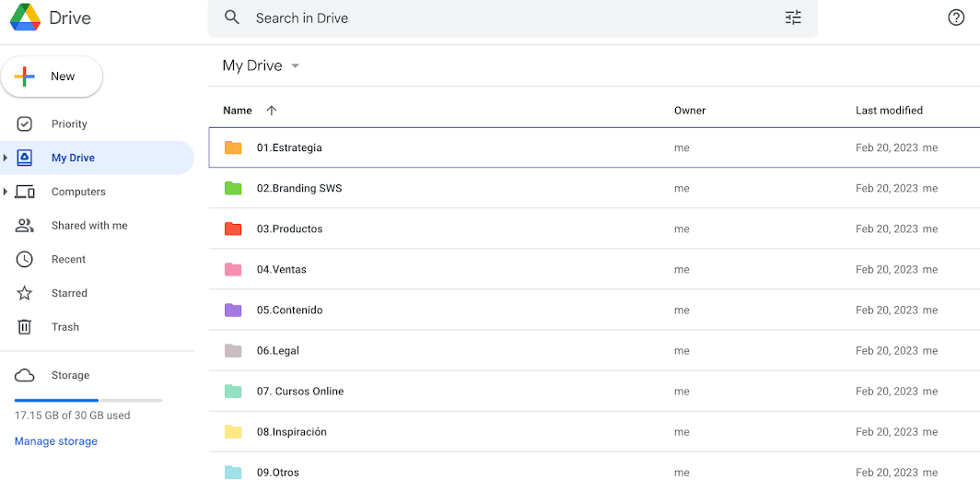Click the pink 04.Ventas folder icon
The image size is (980, 480).
pos(233,269)
